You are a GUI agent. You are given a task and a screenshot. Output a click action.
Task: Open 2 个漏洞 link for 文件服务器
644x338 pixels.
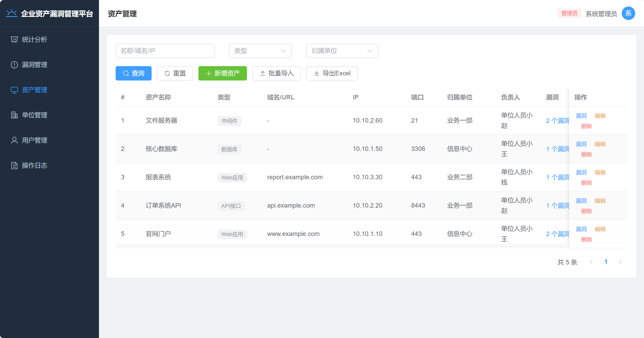[557, 121]
